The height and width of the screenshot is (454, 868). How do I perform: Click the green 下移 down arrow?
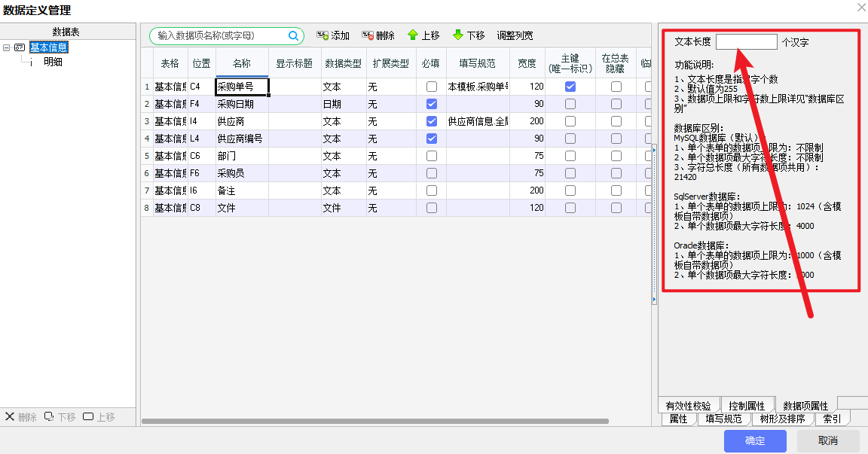458,35
